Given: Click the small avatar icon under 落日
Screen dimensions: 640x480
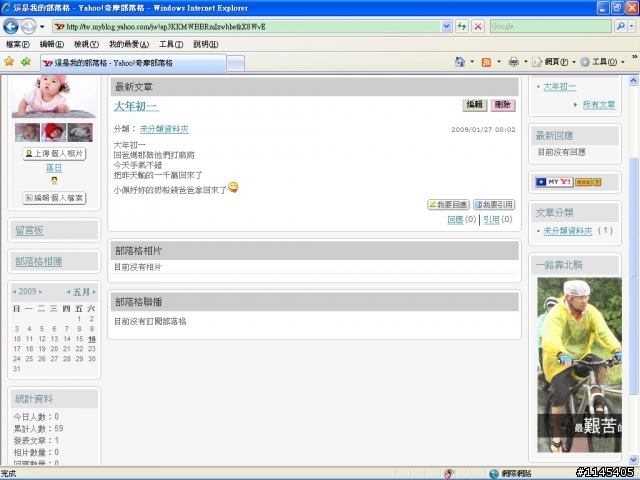Looking at the screenshot, I should [54, 180].
